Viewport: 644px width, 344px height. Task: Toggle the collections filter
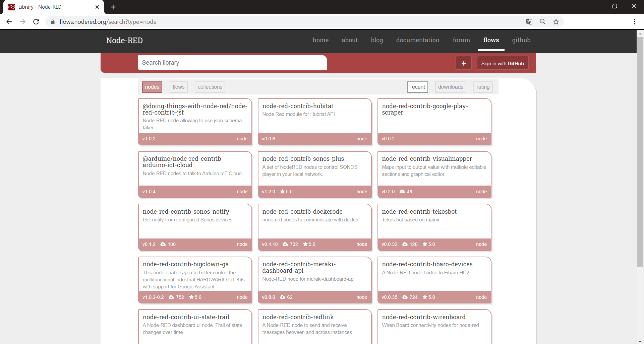click(210, 87)
